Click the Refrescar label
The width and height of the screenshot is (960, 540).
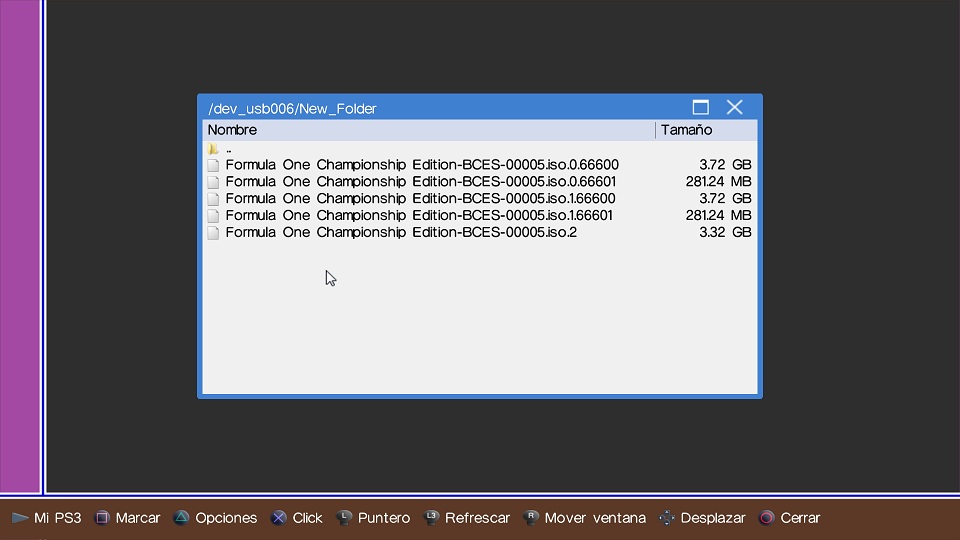(x=478, y=518)
